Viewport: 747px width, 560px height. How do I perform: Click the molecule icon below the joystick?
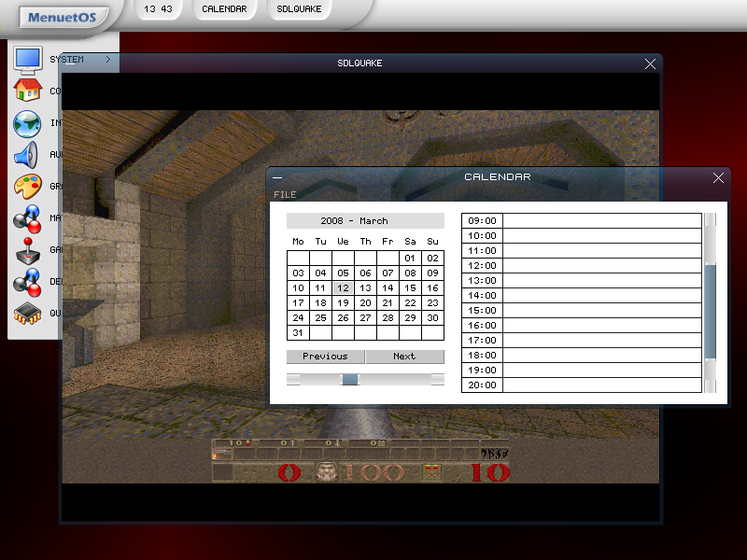pos(27,282)
